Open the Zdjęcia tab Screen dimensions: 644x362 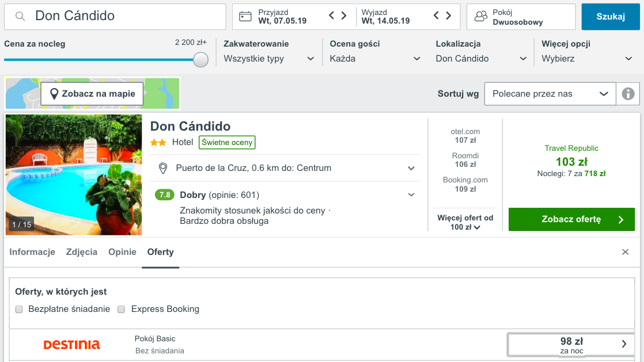(x=82, y=252)
